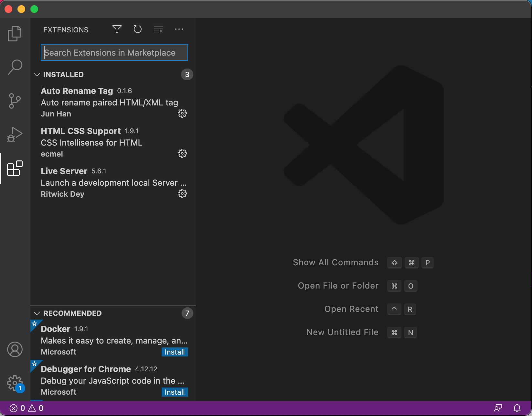
Task: Click the Open Recent label
Action: (351, 309)
